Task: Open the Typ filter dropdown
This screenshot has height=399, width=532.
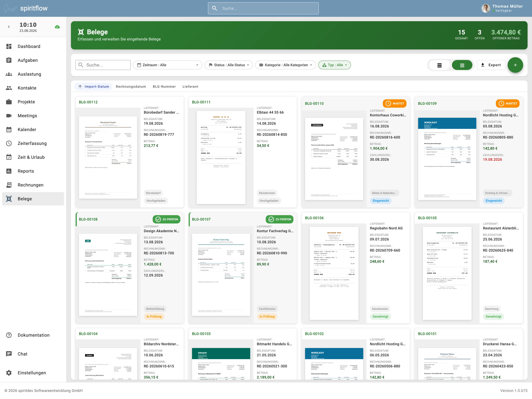Action: [x=334, y=65]
